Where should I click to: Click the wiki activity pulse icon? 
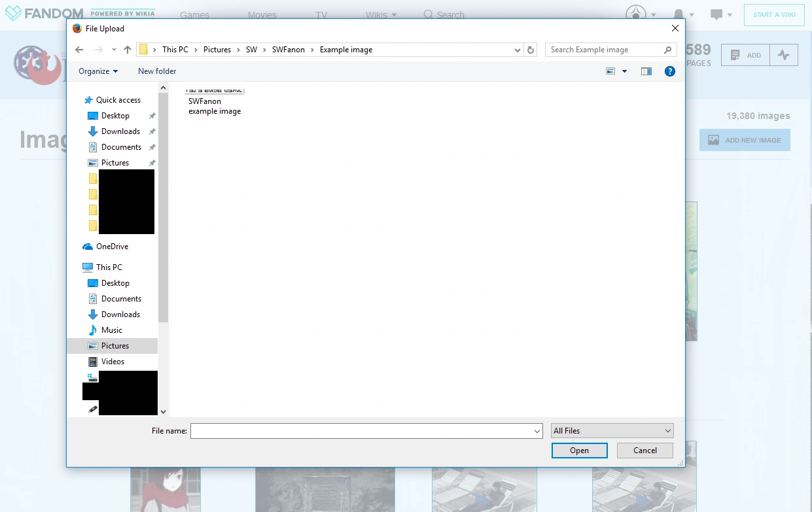pos(784,56)
